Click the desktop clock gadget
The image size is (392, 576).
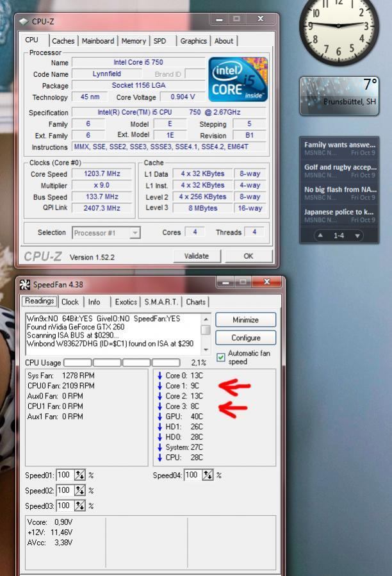coord(338,26)
